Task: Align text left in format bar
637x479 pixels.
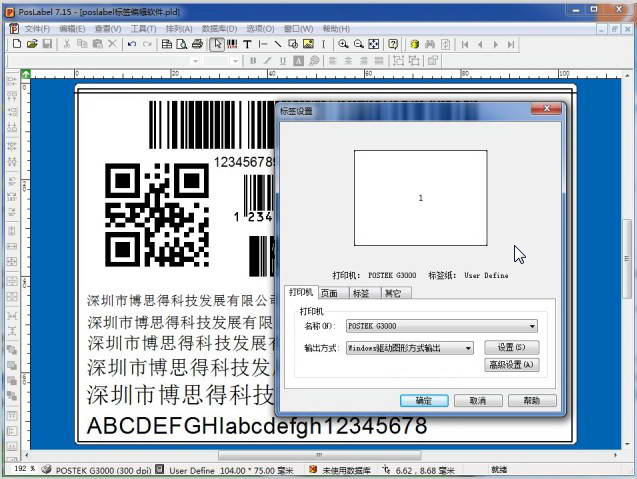Action: tap(333, 61)
